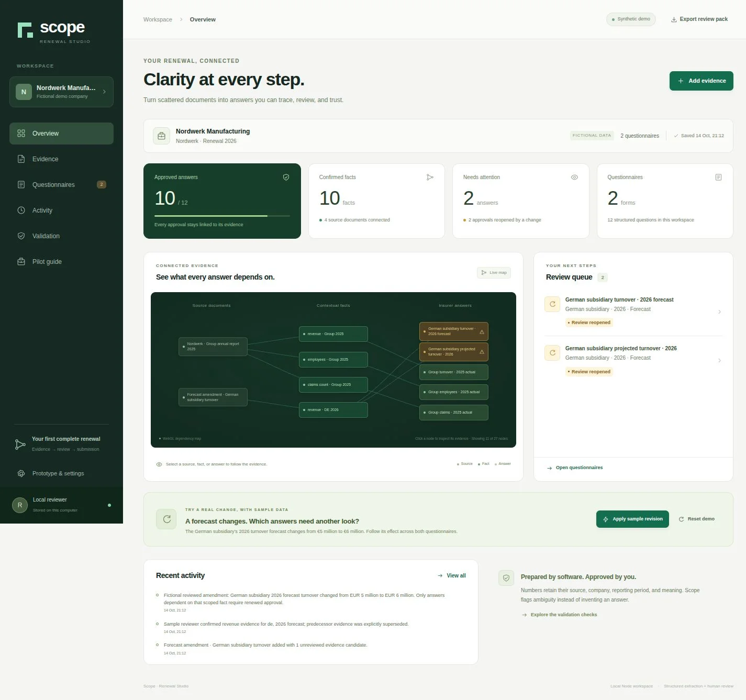Click the Confirmed facts graph icon

coord(430,177)
